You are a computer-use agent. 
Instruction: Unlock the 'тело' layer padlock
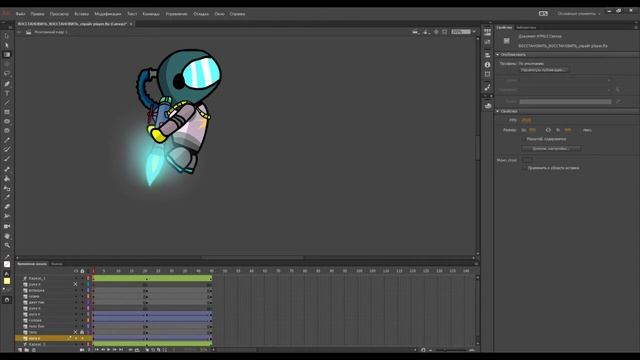pos(82,332)
